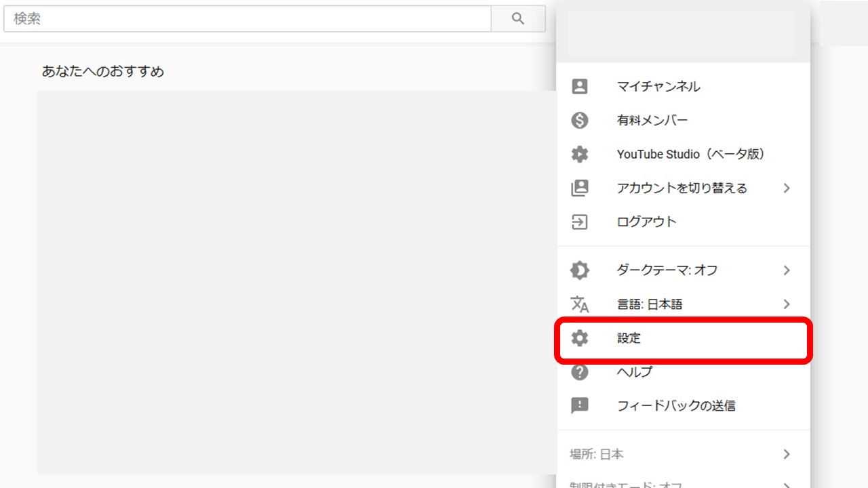The height and width of the screenshot is (488, 868).
Task: Expand アカウントを切り替える submenu chevron
Action: click(787, 188)
